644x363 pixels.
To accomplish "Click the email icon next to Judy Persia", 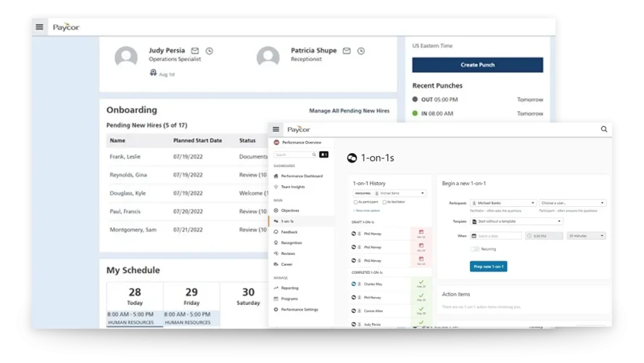I will [195, 51].
